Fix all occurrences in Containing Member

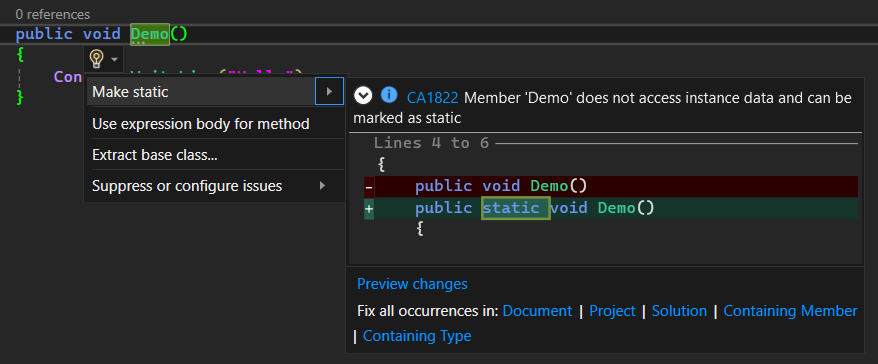790,311
